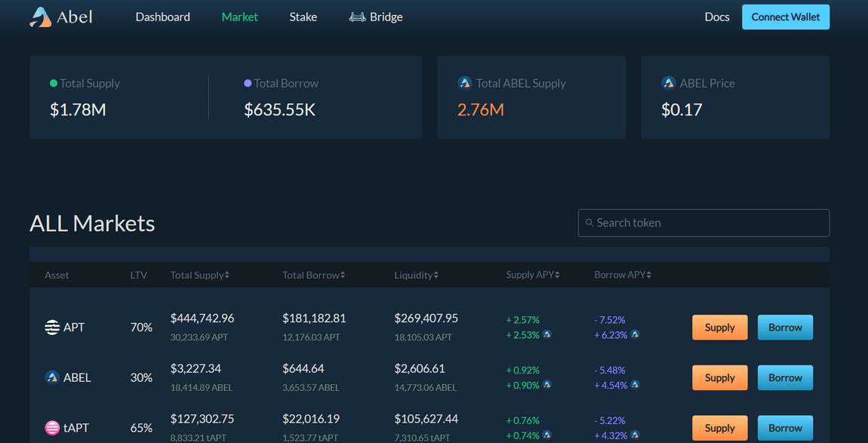Click the pink tAPT token icon

point(52,428)
